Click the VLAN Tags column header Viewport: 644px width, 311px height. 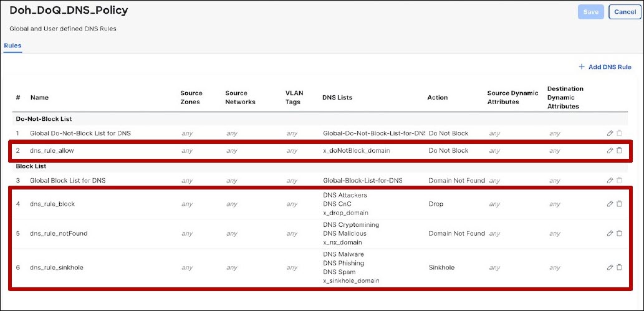(294, 97)
